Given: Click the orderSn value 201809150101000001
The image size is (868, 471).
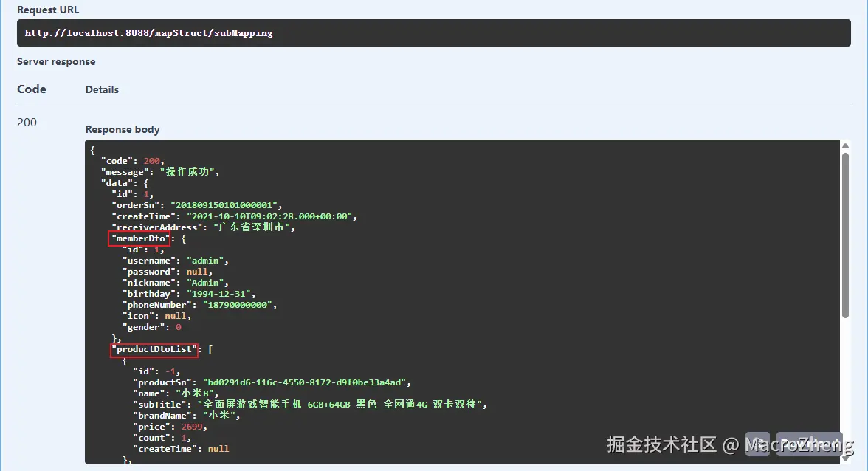Looking at the screenshot, I should (224, 205).
